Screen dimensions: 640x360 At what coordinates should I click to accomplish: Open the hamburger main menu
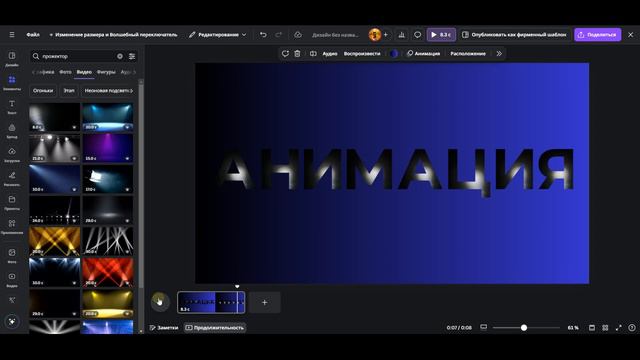click(12, 35)
